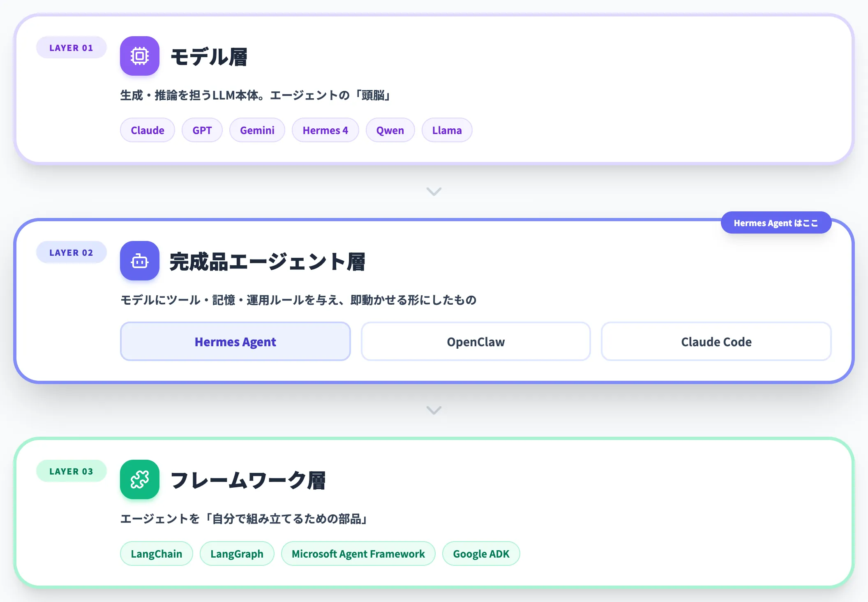Click the 完成品エージェント層 heading

[x=268, y=262]
